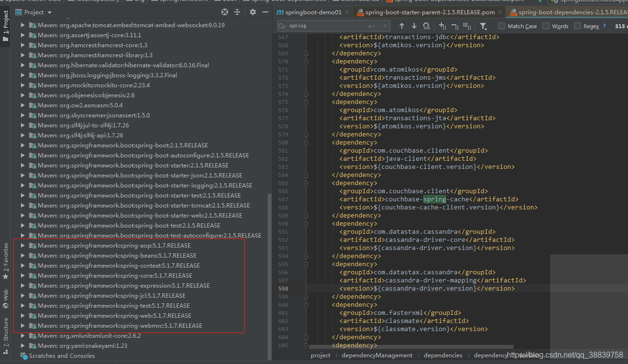Screen dimensions: 628x364
Task: Collapse all nodes in Project panel
Action: point(237,12)
